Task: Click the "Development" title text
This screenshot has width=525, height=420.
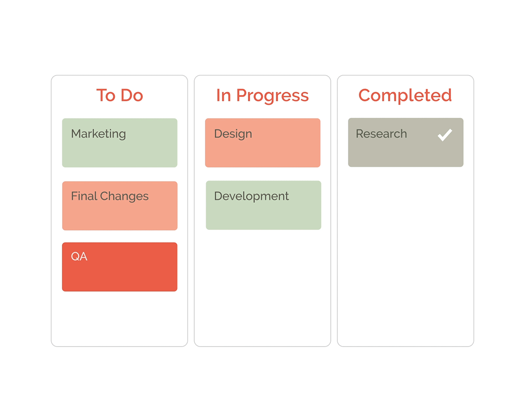Action: tap(252, 196)
